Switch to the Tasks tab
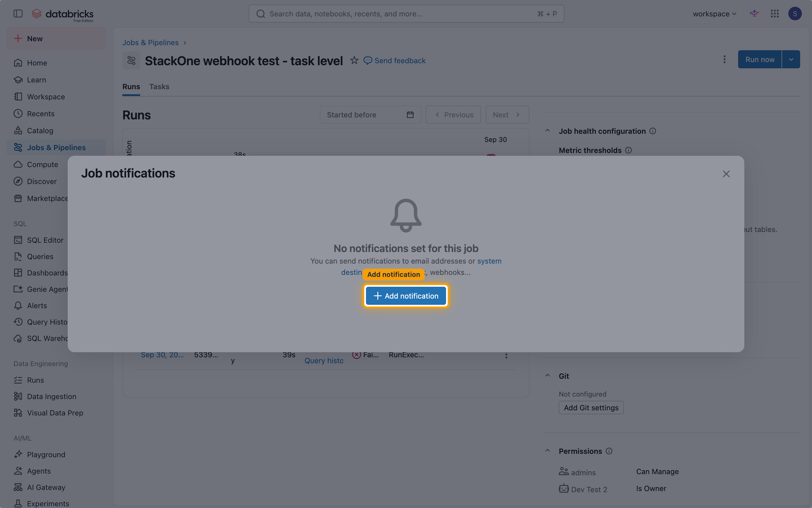Image resolution: width=812 pixels, height=508 pixels. pos(159,87)
